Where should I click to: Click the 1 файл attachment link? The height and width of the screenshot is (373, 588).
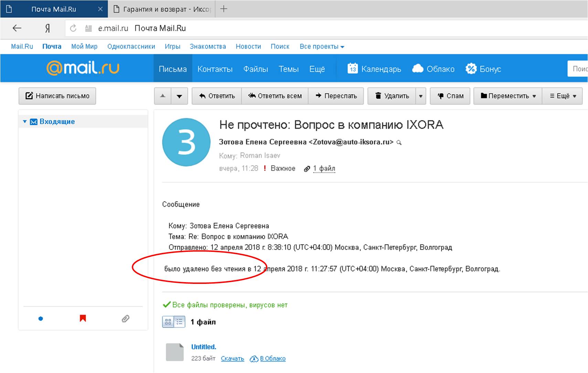pos(324,168)
